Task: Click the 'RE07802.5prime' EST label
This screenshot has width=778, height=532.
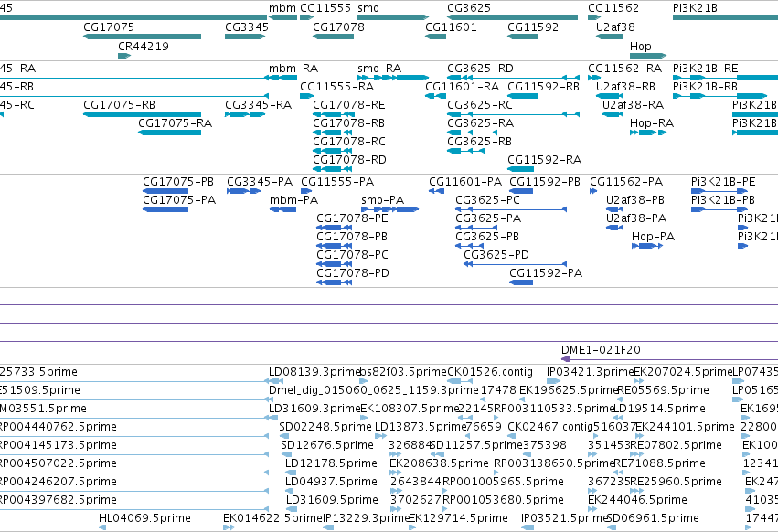Action: pyautogui.click(x=676, y=445)
